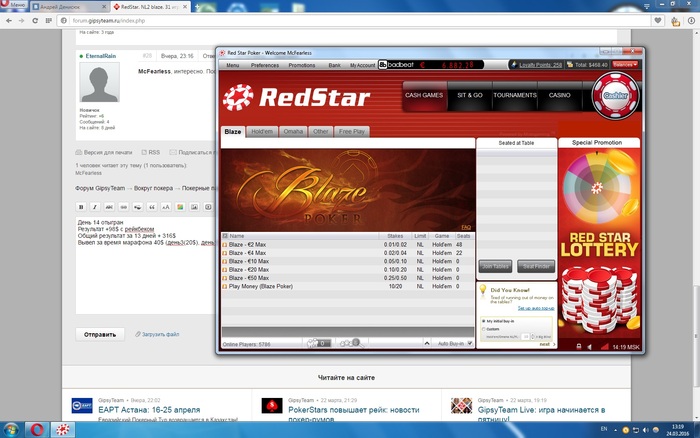Image resolution: width=700 pixels, height=438 pixels.
Task: Toggle the Auto Buy-in checkbox
Action: pyautogui.click(x=470, y=343)
